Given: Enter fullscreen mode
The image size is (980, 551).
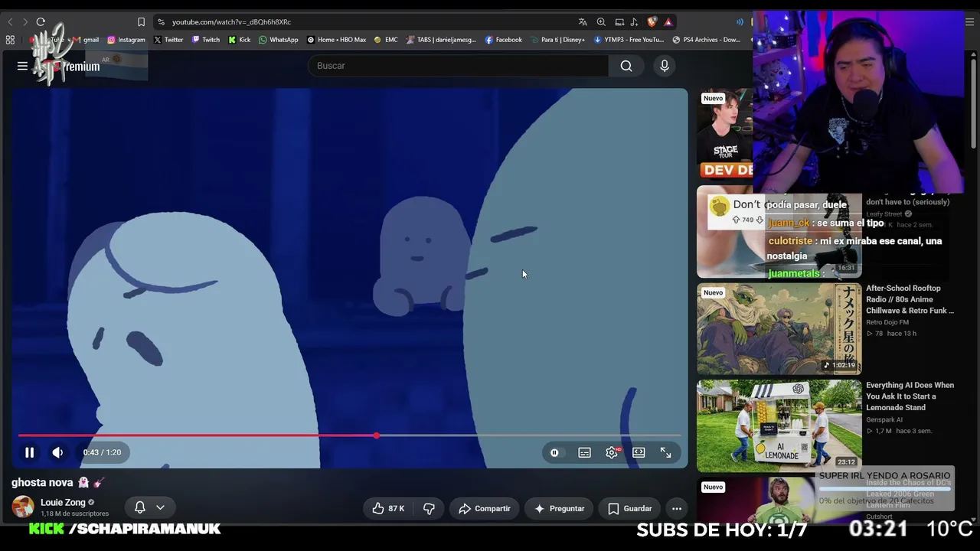Looking at the screenshot, I should pos(665,452).
